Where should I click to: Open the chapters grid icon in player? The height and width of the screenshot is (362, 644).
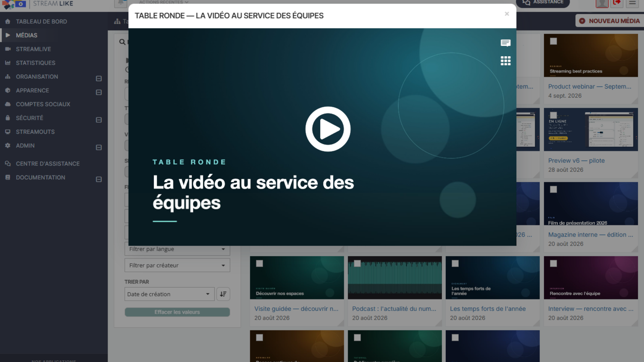505,61
